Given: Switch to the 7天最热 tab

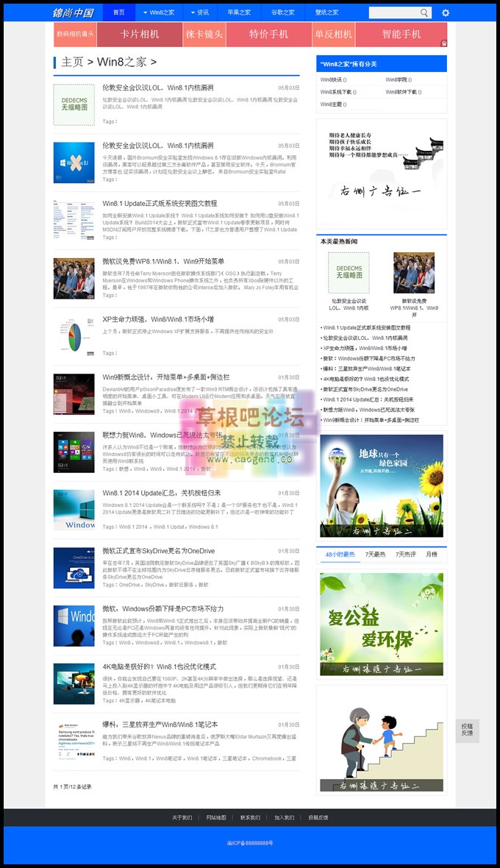Looking at the screenshot, I should (x=375, y=554).
